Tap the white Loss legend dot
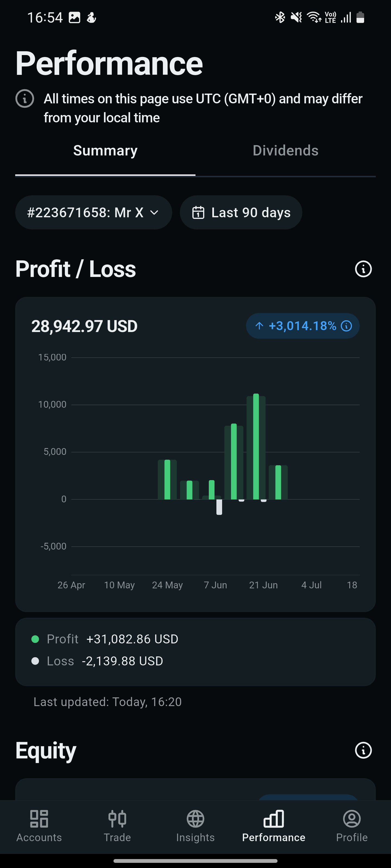Image resolution: width=391 pixels, height=868 pixels. [35, 661]
